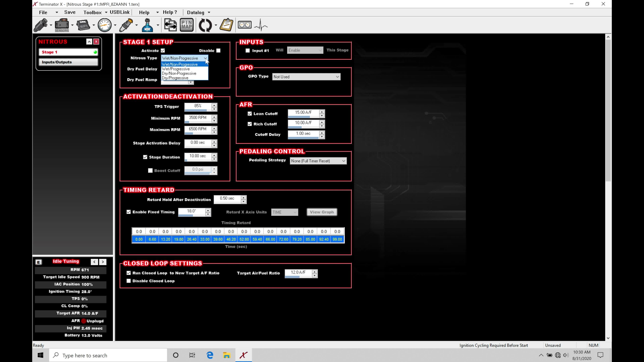The height and width of the screenshot is (362, 644).
Task: Toggle the Activate checkbox
Action: [163, 50]
